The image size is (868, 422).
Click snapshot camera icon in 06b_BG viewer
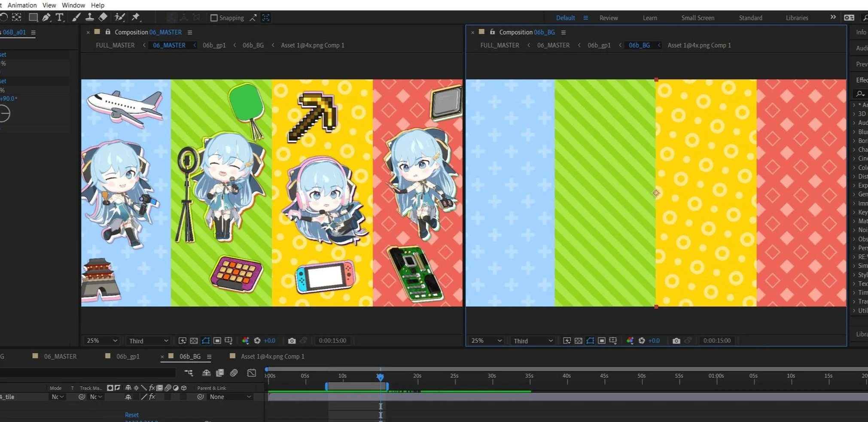[x=676, y=340]
